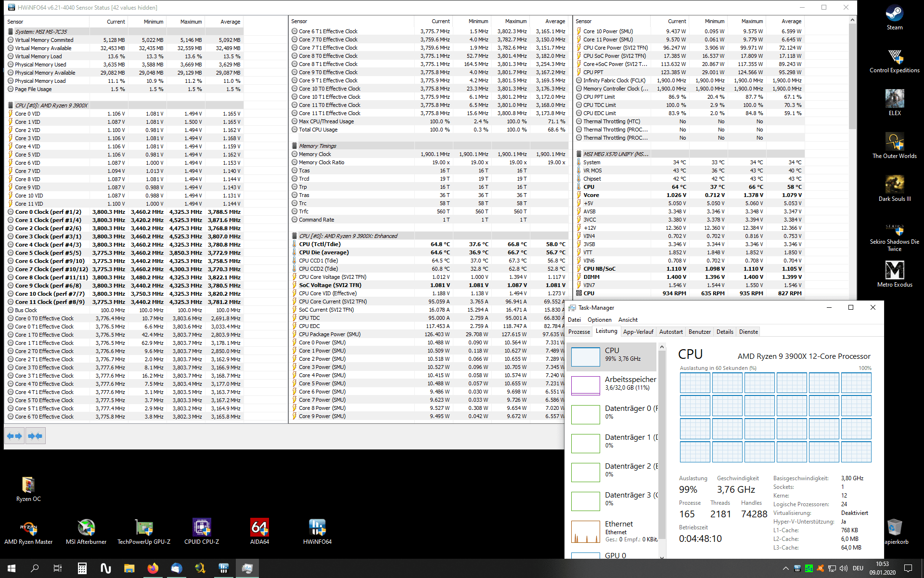This screenshot has height=578, width=924.
Task: Switch to Dienste tab
Action: [x=748, y=332]
